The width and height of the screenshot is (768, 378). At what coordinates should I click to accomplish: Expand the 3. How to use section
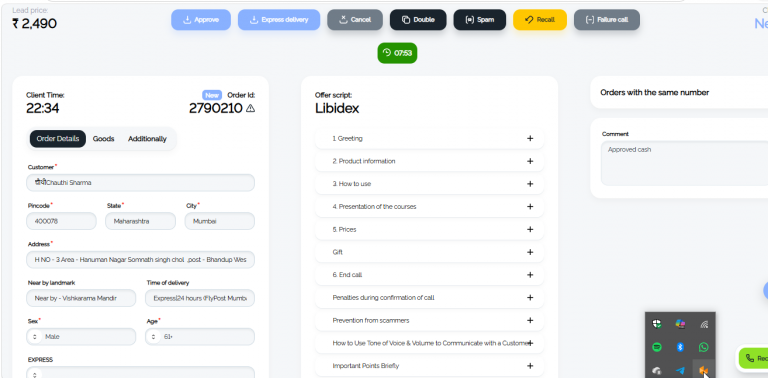(430, 184)
